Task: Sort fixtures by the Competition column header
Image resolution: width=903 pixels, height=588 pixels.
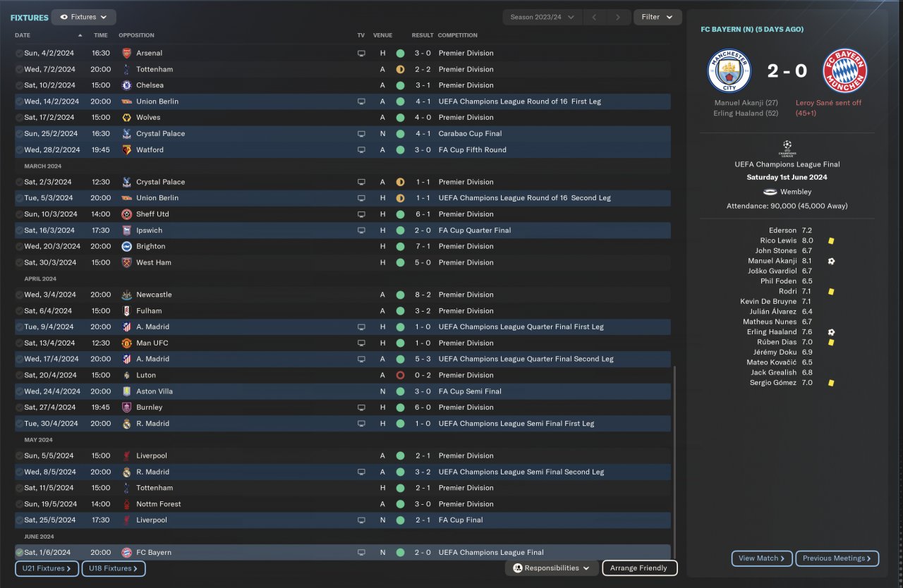Action: [x=457, y=35]
